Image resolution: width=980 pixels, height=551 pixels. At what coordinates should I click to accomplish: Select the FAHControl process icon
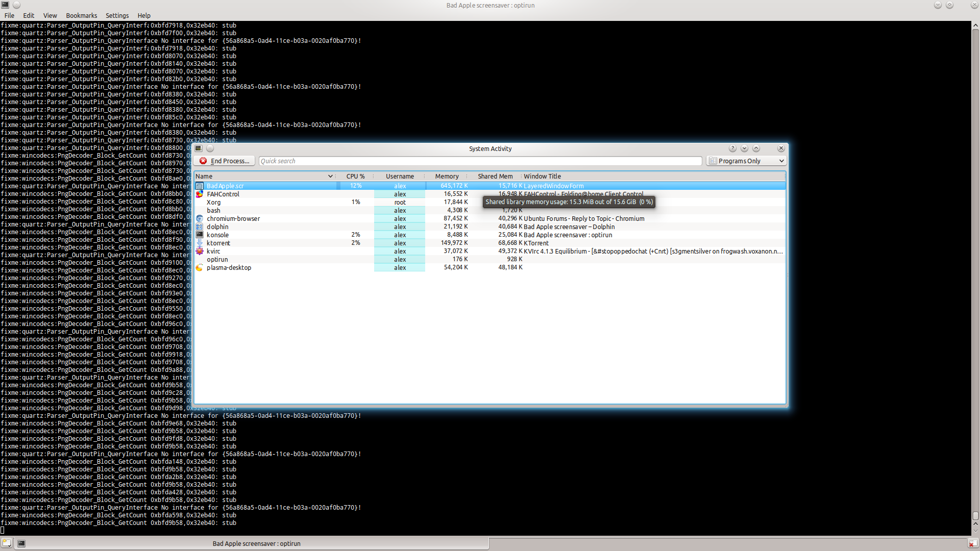tap(200, 194)
